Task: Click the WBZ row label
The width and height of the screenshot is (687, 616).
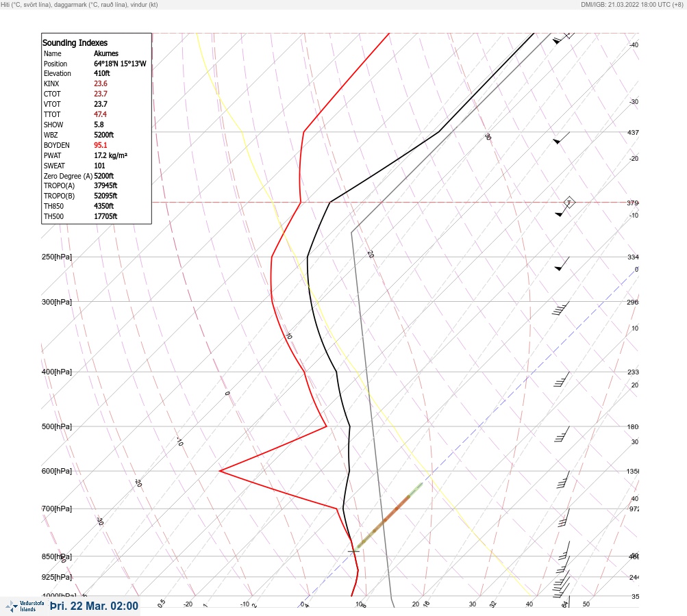Action: click(51, 135)
